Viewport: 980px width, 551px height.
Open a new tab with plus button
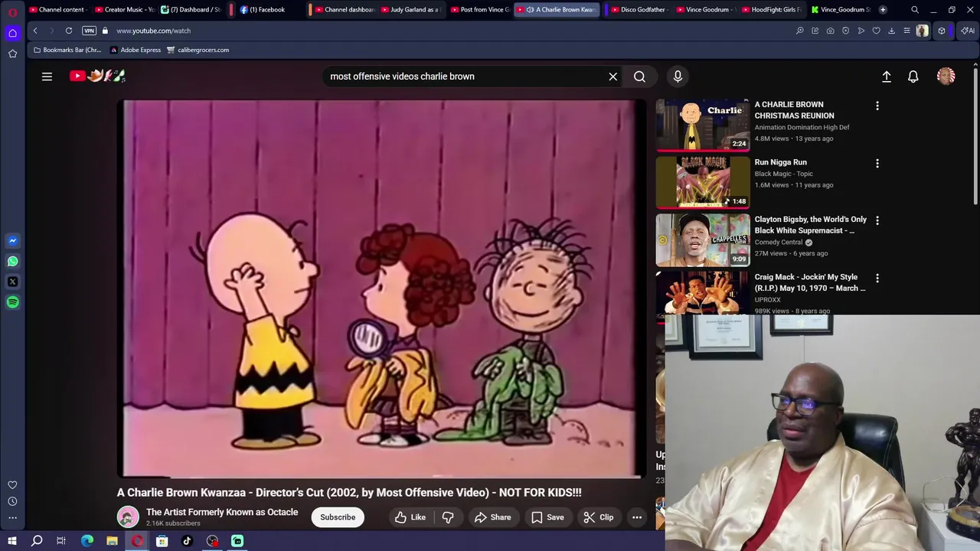tap(883, 9)
